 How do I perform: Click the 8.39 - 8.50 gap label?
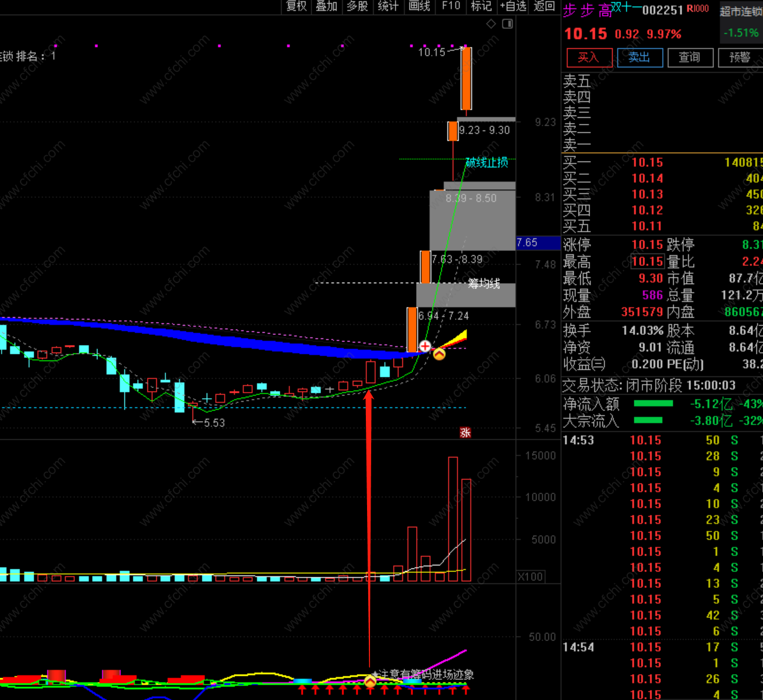click(x=471, y=198)
